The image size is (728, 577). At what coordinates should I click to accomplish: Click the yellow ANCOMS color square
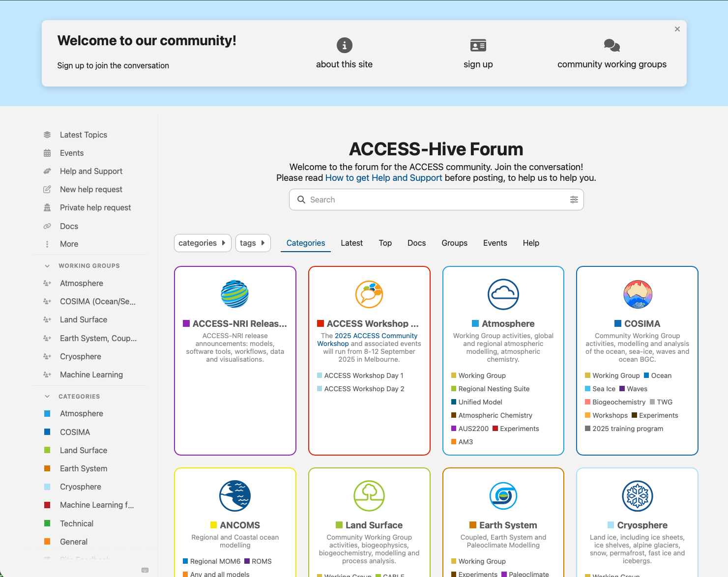213,525
